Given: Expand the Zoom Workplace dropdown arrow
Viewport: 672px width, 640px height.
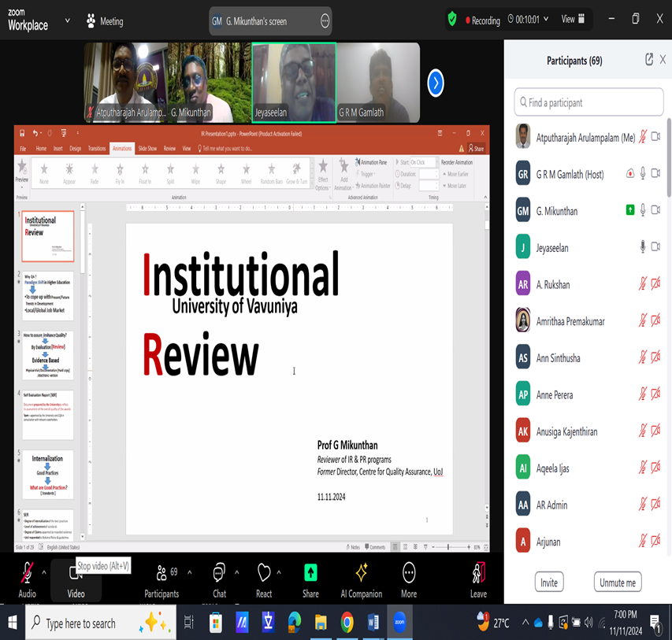Looking at the screenshot, I should point(66,20).
